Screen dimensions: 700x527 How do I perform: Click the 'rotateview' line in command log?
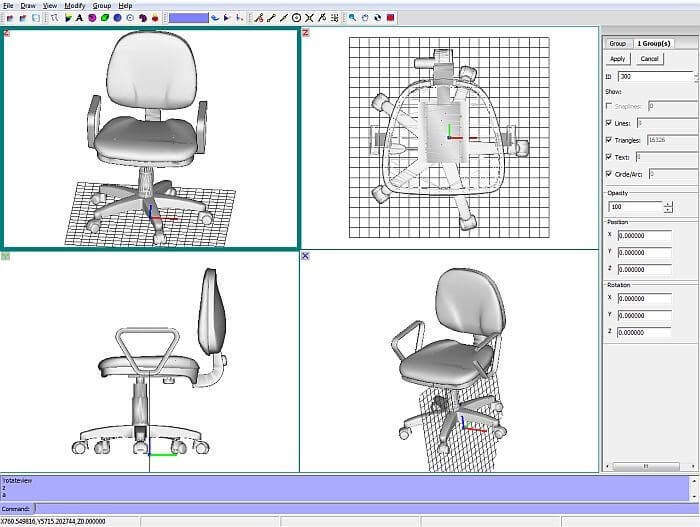[x=17, y=481]
